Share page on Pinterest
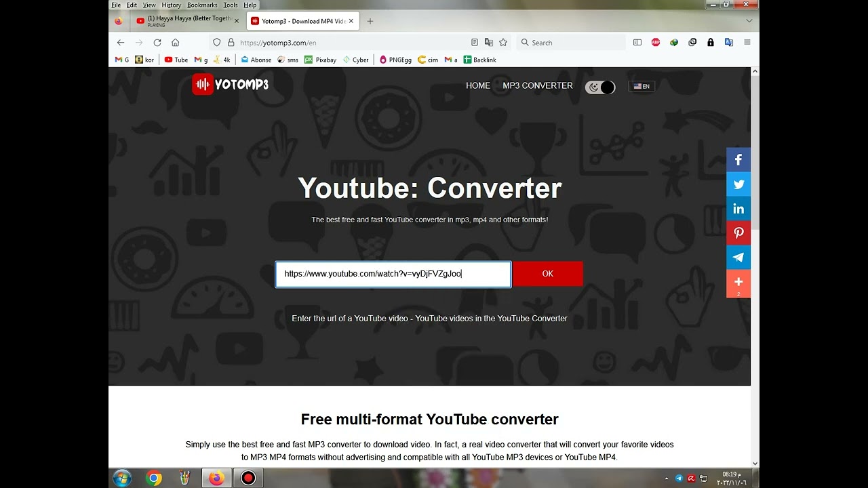The width and height of the screenshot is (868, 488). 738,233
